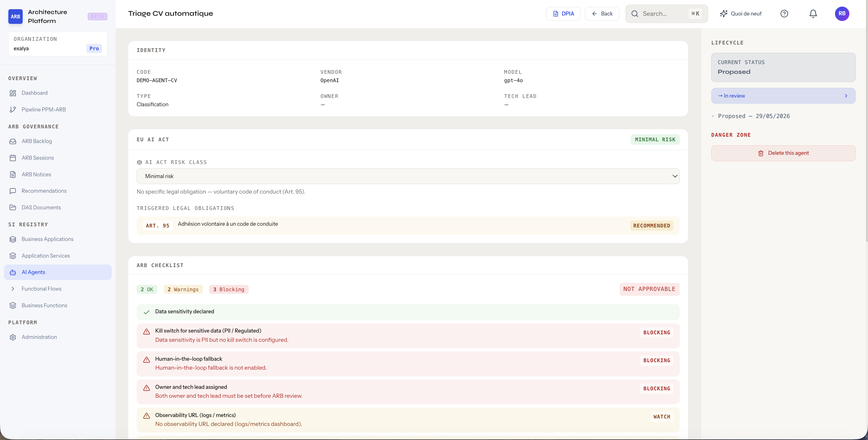Viewport: 868px width, 440px height.
Task: Click the AI Agents robot icon
Action: [x=13, y=272]
